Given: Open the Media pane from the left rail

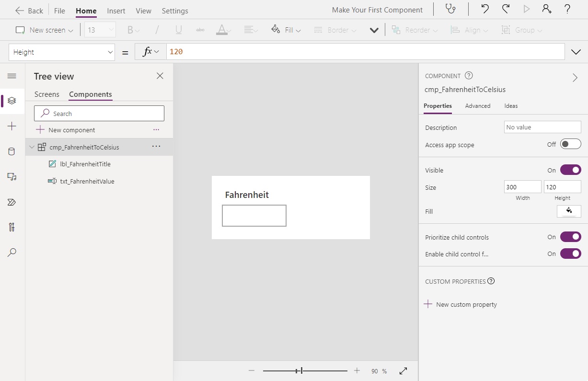Looking at the screenshot, I should coord(12,177).
